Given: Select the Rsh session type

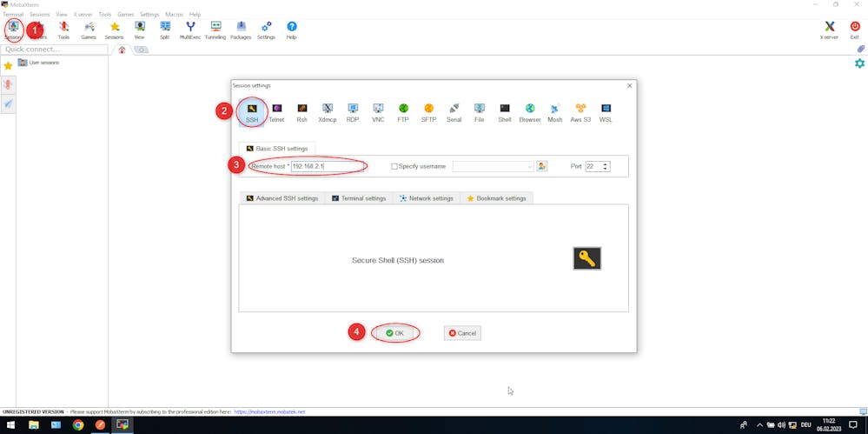Looking at the screenshot, I should [x=301, y=112].
